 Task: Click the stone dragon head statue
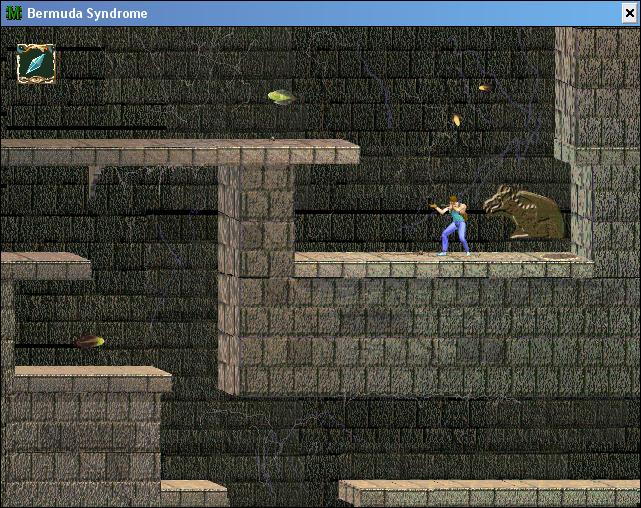click(525, 212)
